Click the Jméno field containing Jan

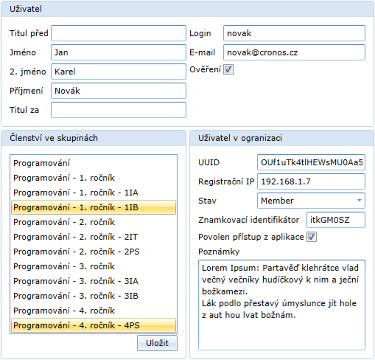coord(119,52)
